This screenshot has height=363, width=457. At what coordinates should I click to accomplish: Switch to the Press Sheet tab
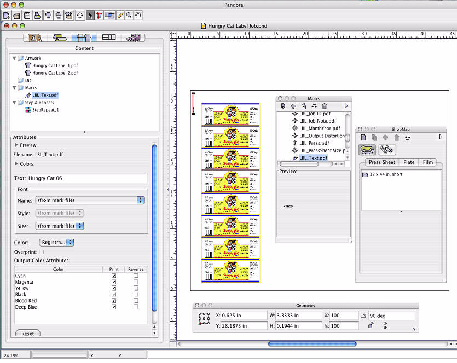point(382,162)
